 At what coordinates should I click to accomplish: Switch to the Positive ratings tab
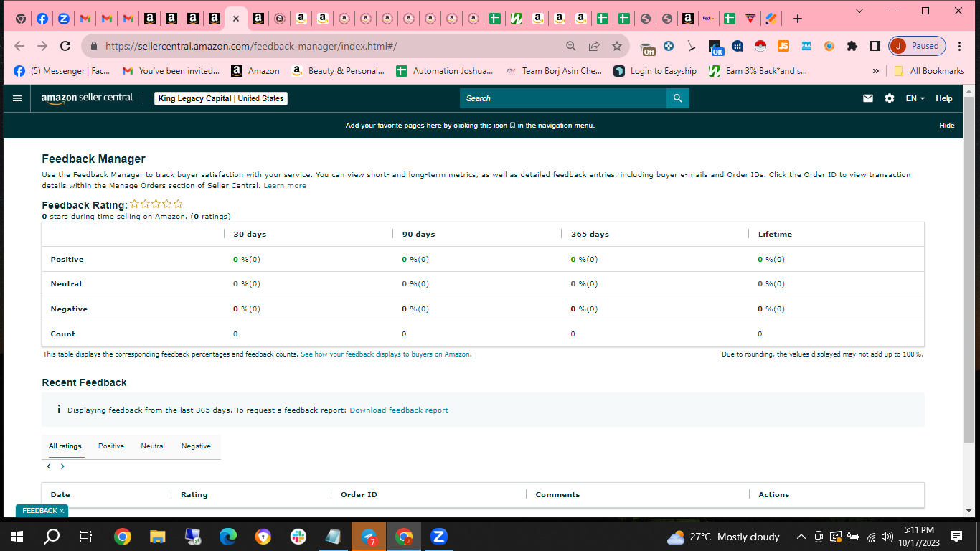[111, 446]
